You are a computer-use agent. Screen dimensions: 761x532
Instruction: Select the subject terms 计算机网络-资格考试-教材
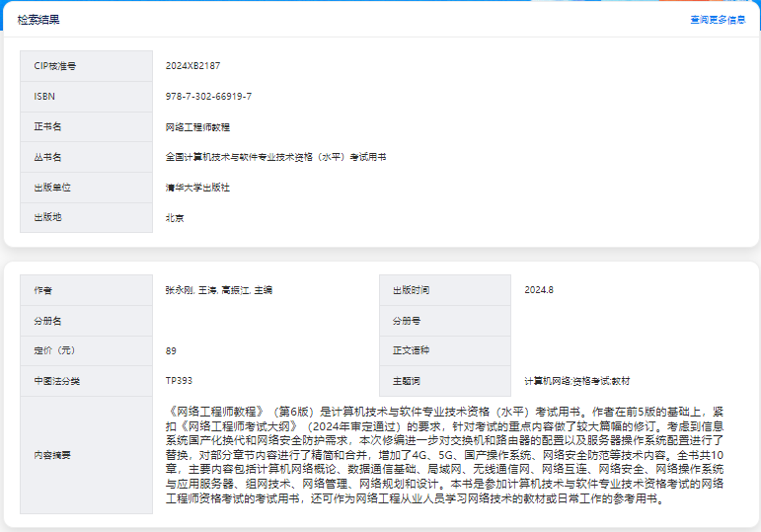(x=576, y=381)
